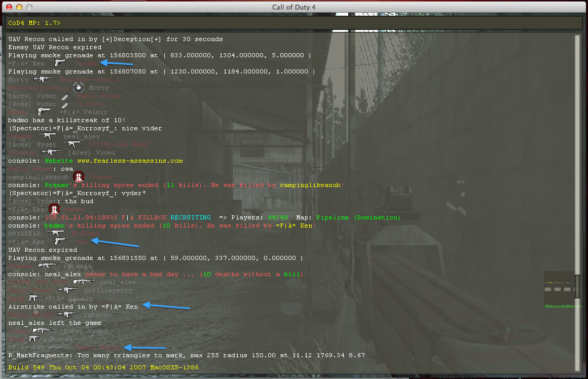Click the console scrollbar thumb
This screenshot has width=588, height=379.
click(577, 287)
